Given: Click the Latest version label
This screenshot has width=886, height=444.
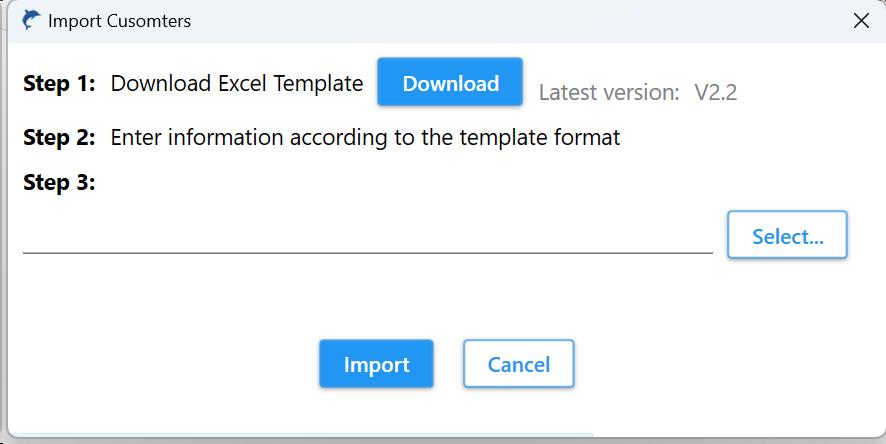Looking at the screenshot, I should pyautogui.click(x=609, y=93).
